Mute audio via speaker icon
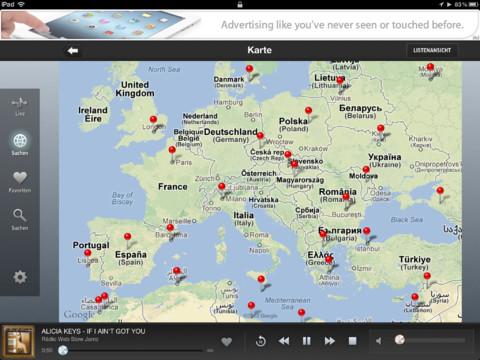Image resolution: width=480 pixels, height=360 pixels. pyautogui.click(x=378, y=341)
